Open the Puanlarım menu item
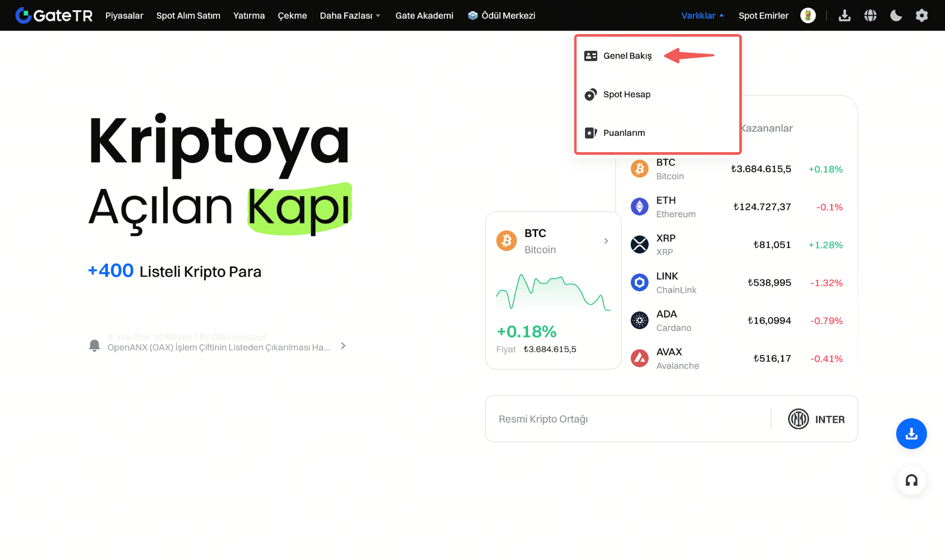 pyautogui.click(x=624, y=133)
